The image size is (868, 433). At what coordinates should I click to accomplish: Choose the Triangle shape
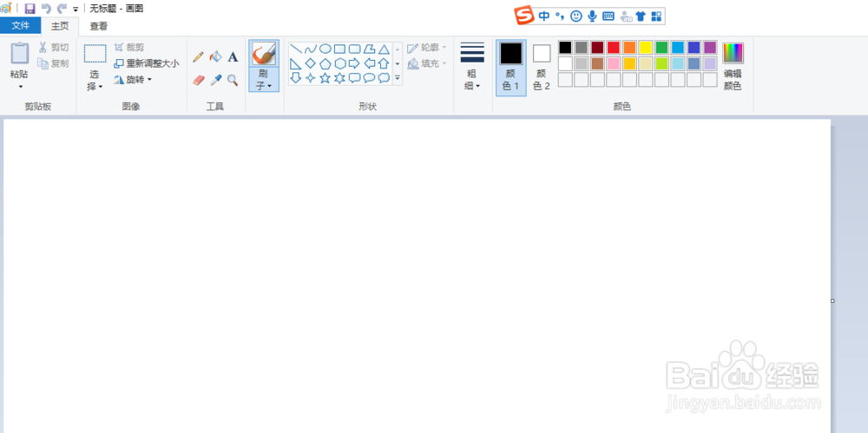point(384,49)
